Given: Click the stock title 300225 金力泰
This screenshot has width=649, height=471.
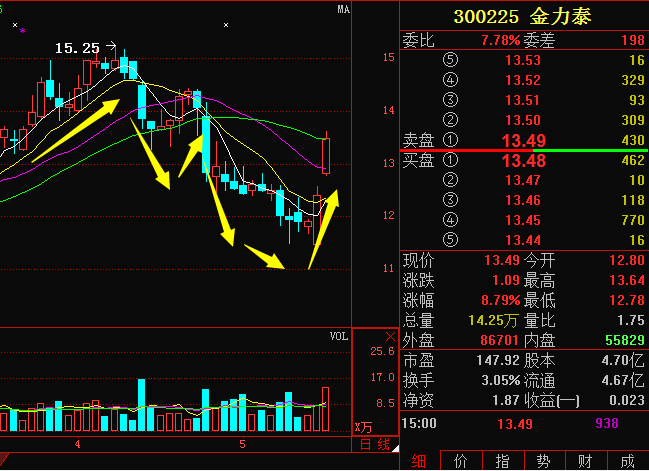Looking at the screenshot, I should (x=522, y=17).
